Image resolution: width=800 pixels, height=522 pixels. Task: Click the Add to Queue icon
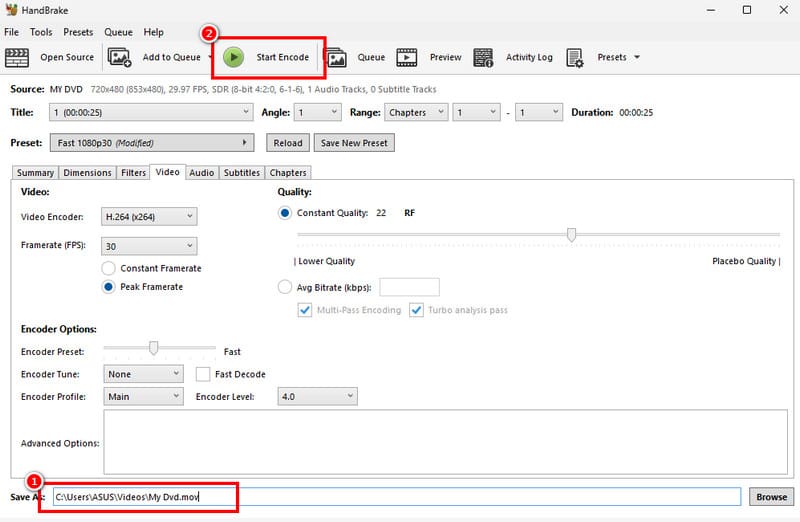(x=120, y=57)
